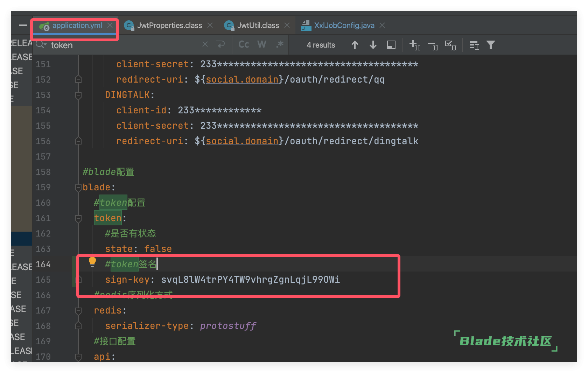
Task: Open the search filter funnel icon
Action: (x=491, y=45)
